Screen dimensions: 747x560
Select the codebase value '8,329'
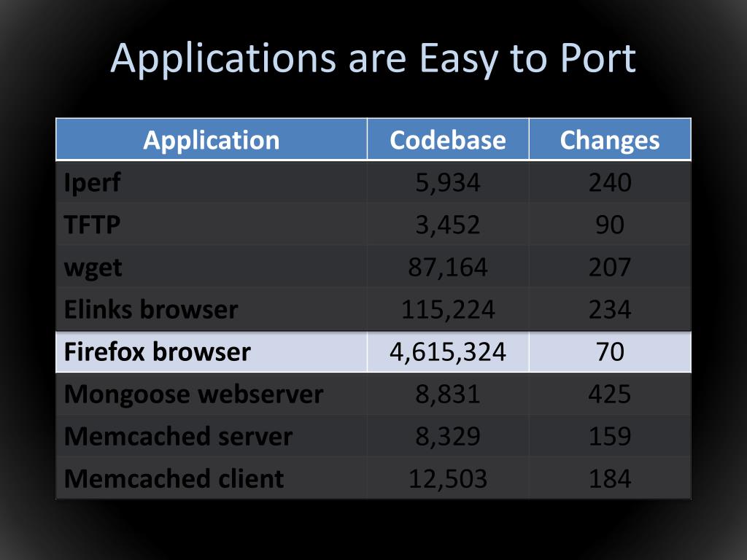pyautogui.click(x=448, y=436)
